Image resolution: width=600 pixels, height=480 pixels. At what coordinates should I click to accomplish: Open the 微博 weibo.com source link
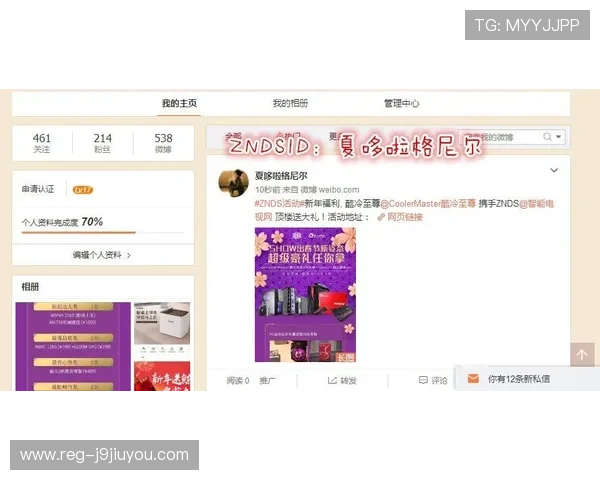(330, 190)
